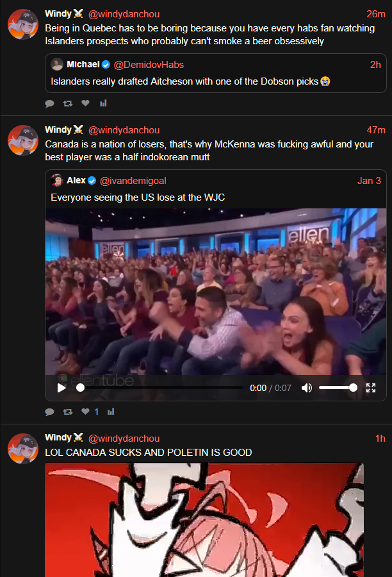Open stats icon under the video tweet

(x=111, y=412)
